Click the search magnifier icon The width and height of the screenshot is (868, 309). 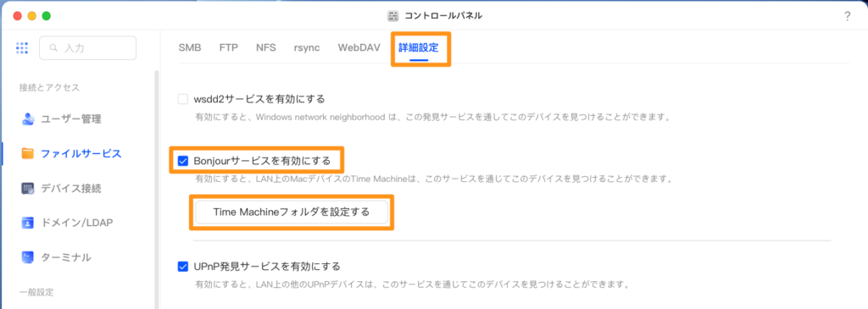point(53,48)
